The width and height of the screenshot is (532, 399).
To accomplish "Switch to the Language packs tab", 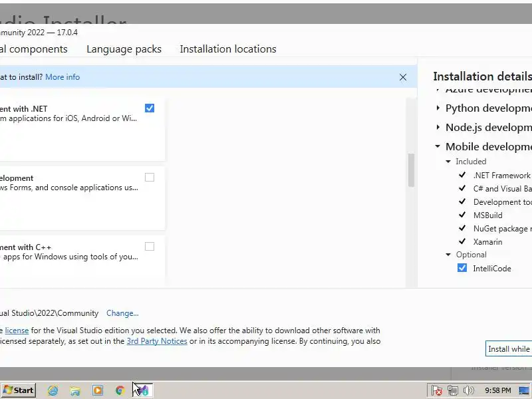I will (x=124, y=49).
